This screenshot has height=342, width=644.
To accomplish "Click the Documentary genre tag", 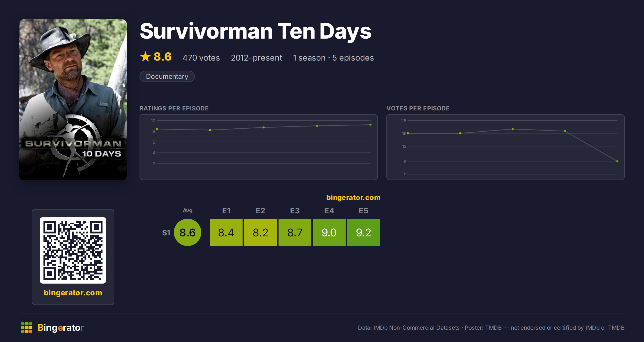I will point(167,76).
